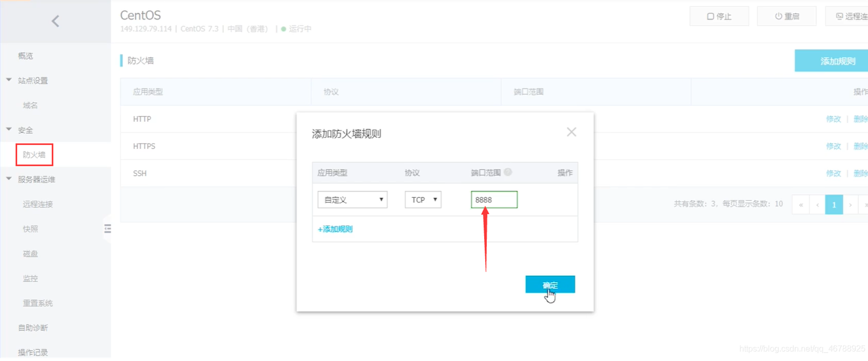Click the +添加规则 link in dialog
868x361 pixels.
click(335, 229)
